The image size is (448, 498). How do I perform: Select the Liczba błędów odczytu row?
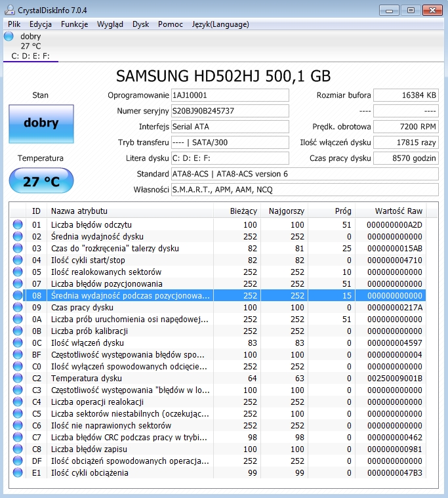click(218, 224)
